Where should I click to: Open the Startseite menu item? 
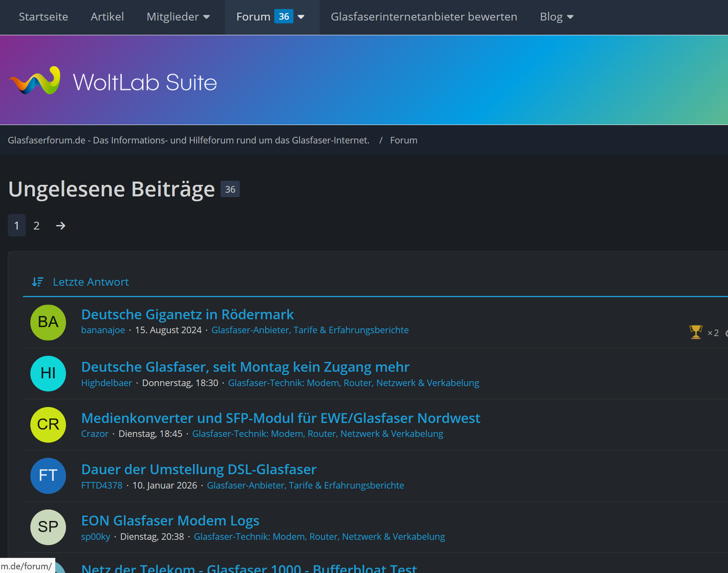[43, 17]
